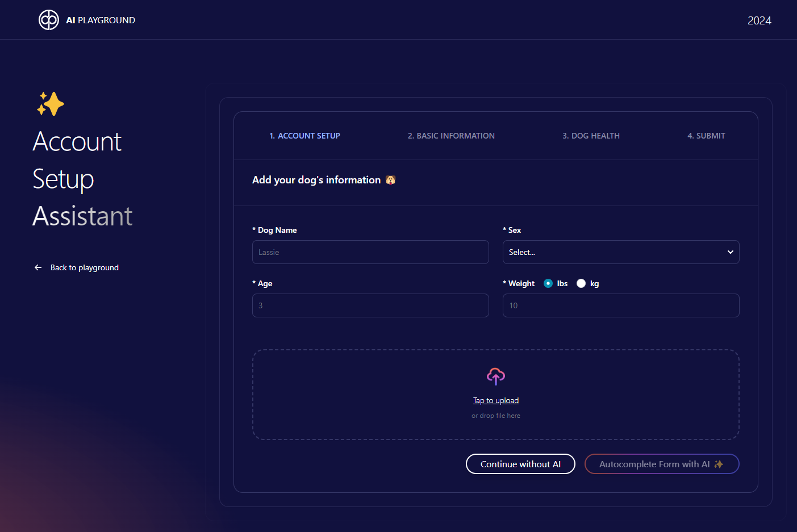This screenshot has height=532, width=797.
Task: Click the Sex field label
Action: point(512,230)
